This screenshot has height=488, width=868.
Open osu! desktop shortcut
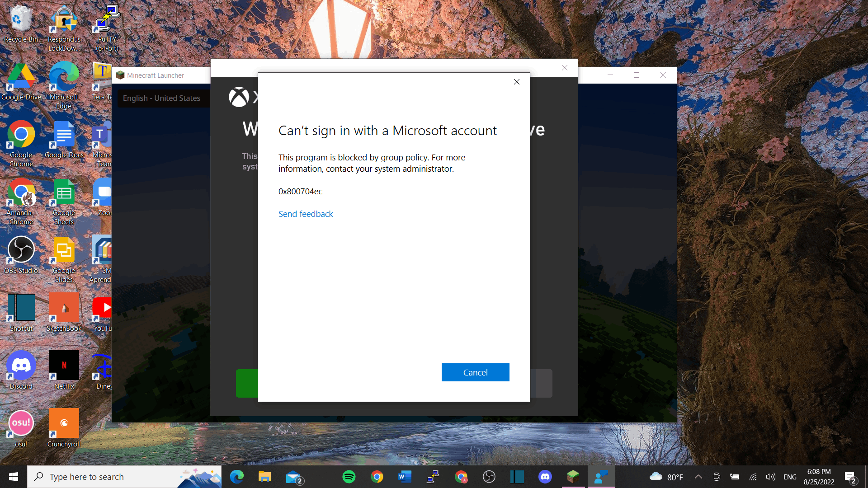21,429
